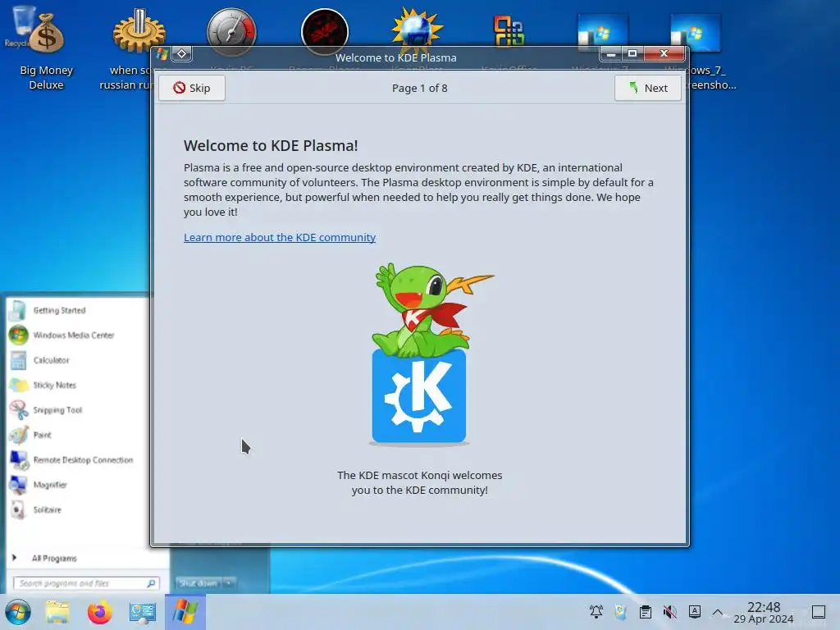Viewport: 840px width, 630px height.
Task: Open the clock showing 22:48
Action: click(x=764, y=612)
